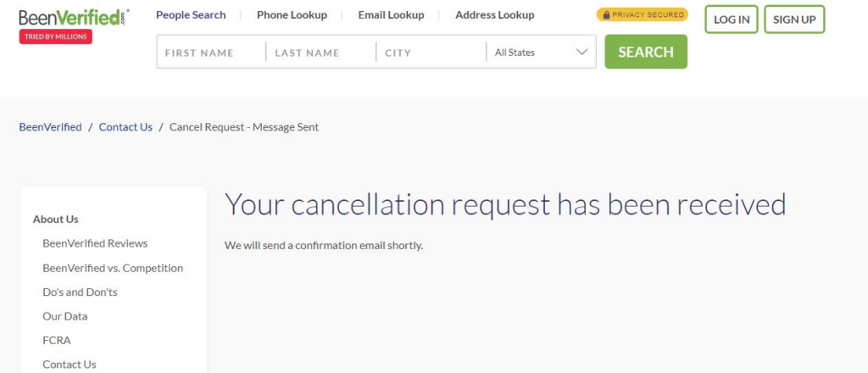The image size is (868, 373).
Task: Open the All States dropdown
Action: [541, 53]
